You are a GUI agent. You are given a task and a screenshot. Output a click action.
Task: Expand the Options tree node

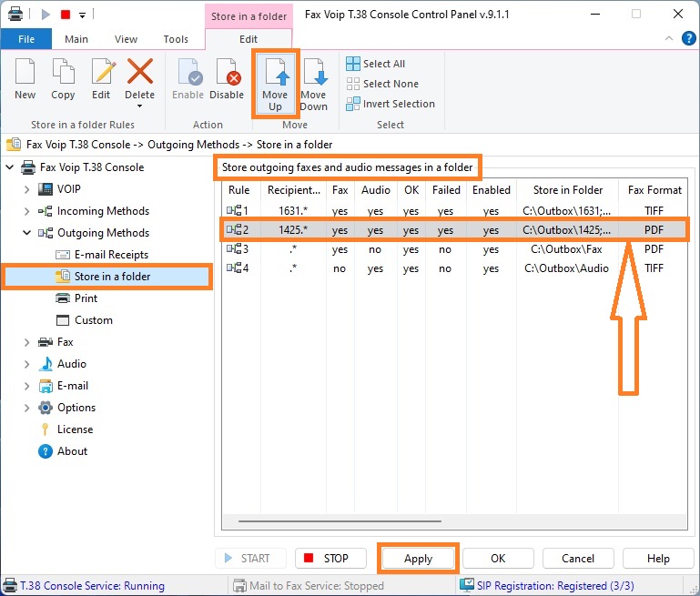coord(26,408)
